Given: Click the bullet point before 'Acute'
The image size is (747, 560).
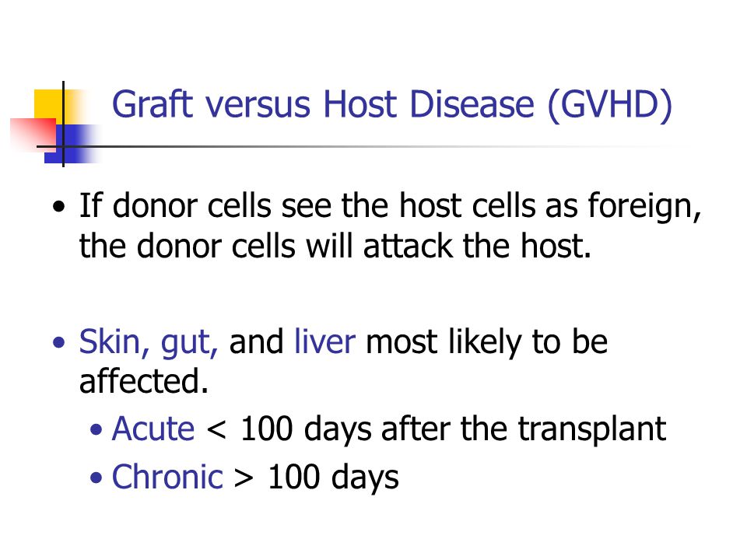Looking at the screenshot, I should tap(96, 429).
